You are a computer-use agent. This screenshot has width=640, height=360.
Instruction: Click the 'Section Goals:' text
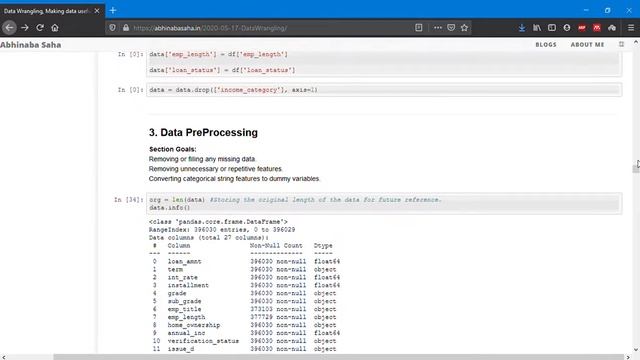tap(173, 149)
